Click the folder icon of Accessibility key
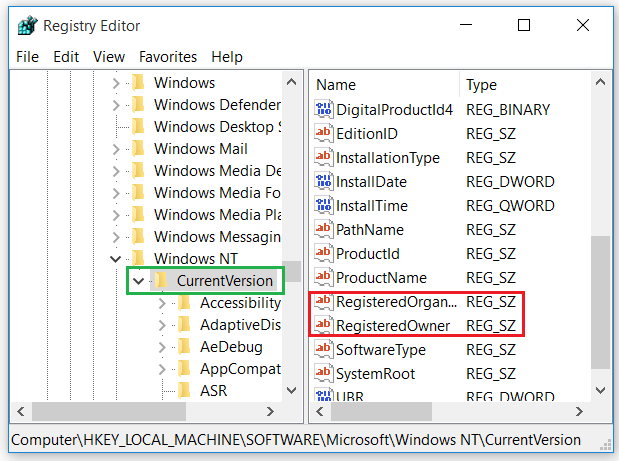The height and width of the screenshot is (461, 619). (x=184, y=303)
